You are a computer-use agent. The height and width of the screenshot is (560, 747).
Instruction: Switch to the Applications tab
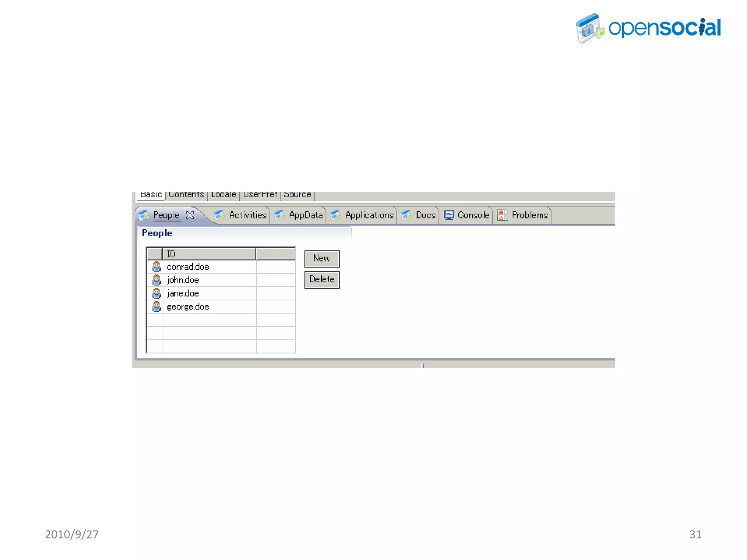[x=369, y=215]
